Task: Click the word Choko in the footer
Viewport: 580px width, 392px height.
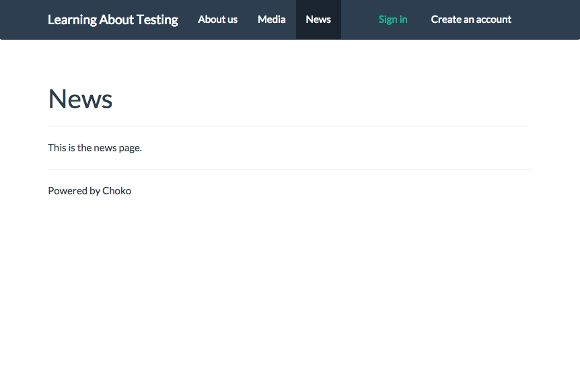Action: coord(117,191)
